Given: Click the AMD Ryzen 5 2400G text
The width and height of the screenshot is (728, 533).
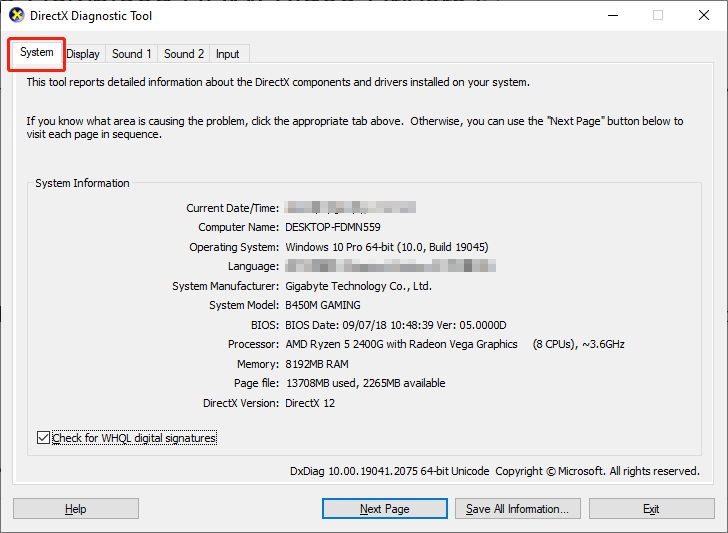Looking at the screenshot, I should tap(401, 344).
